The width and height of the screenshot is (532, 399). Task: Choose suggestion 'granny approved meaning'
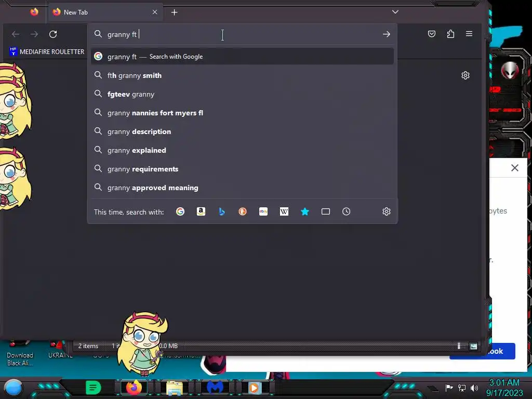point(242,188)
